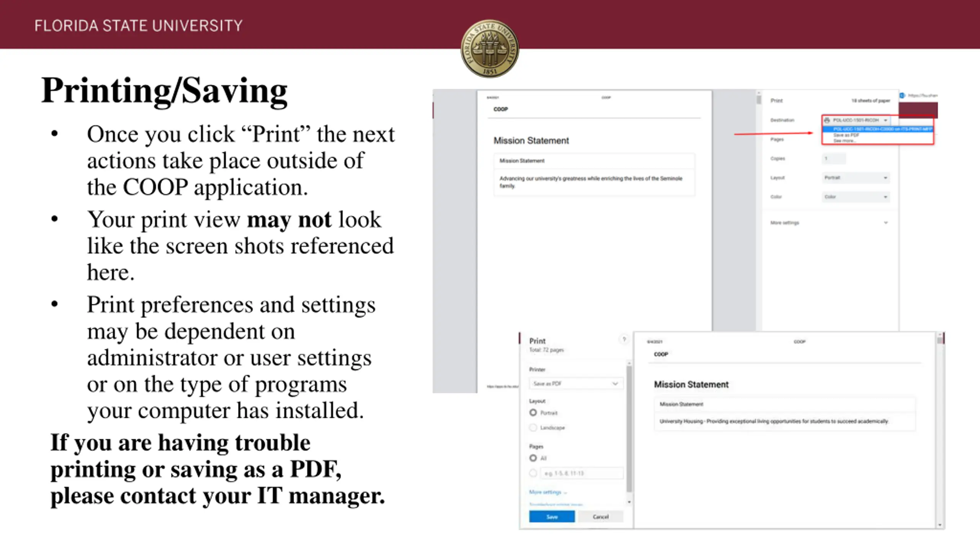Click the Florida State University seal
The width and height of the screenshot is (980, 551).
tap(490, 49)
